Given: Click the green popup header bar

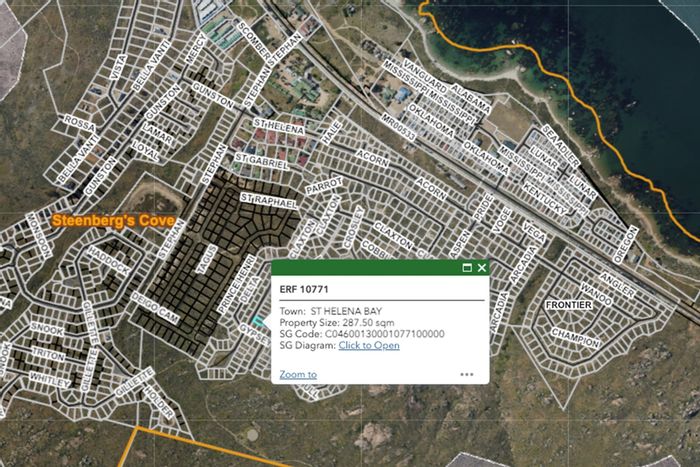Looking at the screenshot, I should tap(360, 268).
